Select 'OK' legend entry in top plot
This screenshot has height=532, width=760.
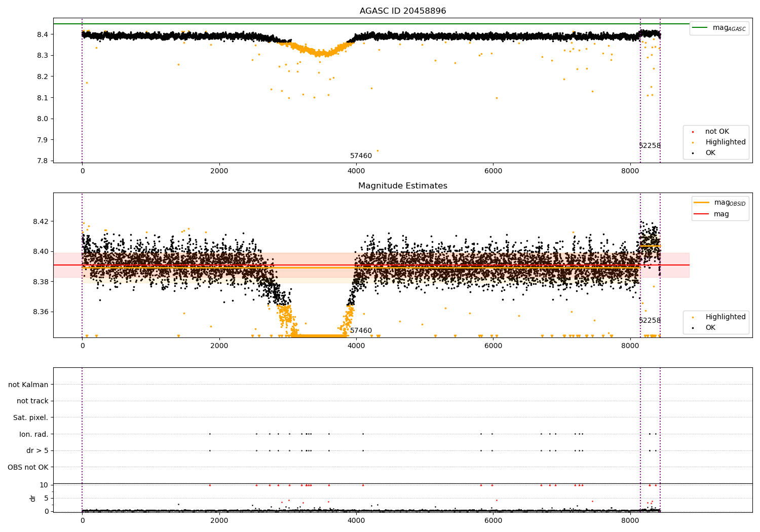(x=710, y=153)
